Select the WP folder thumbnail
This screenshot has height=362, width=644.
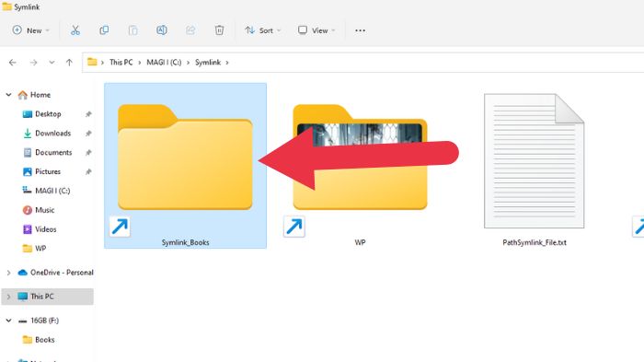361,158
